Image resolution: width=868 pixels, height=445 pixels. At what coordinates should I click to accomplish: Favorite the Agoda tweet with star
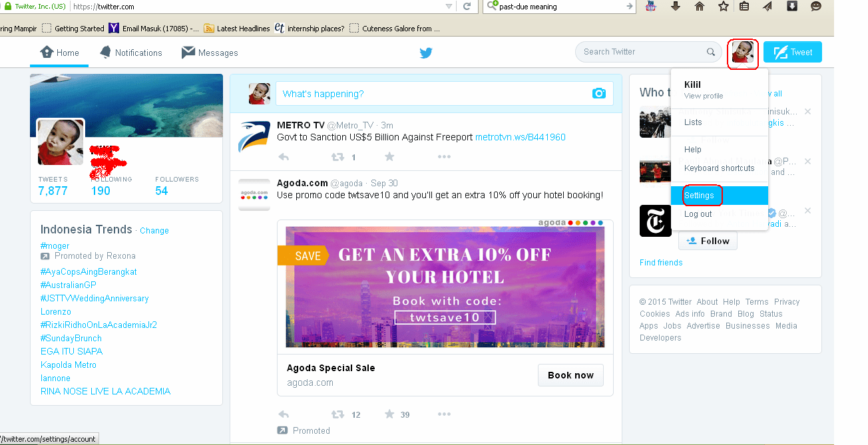tap(389, 414)
